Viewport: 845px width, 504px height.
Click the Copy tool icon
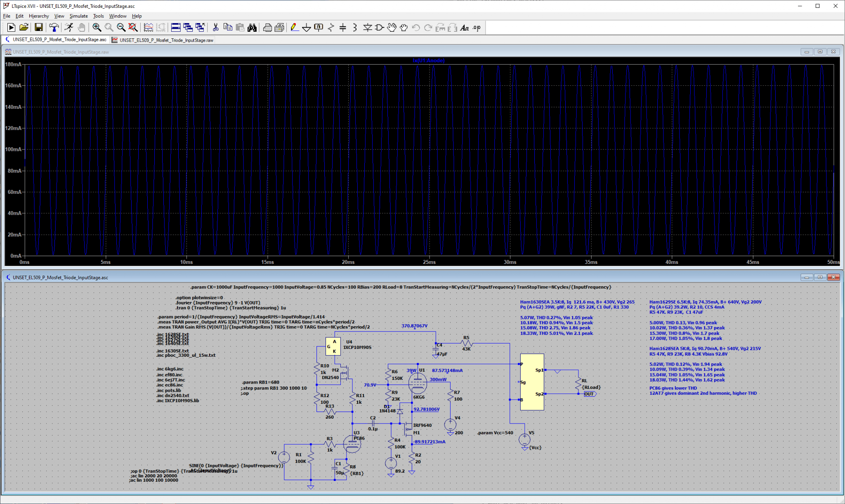(x=228, y=28)
